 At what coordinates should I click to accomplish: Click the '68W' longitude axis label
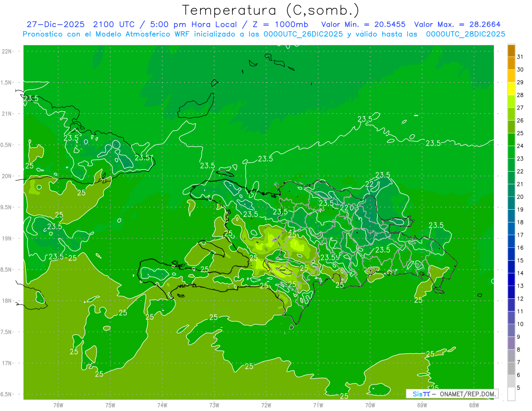click(x=474, y=405)
